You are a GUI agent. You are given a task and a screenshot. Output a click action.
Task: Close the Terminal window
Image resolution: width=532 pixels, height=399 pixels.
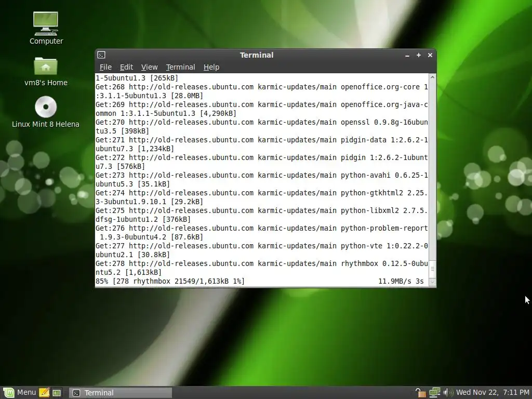click(430, 55)
